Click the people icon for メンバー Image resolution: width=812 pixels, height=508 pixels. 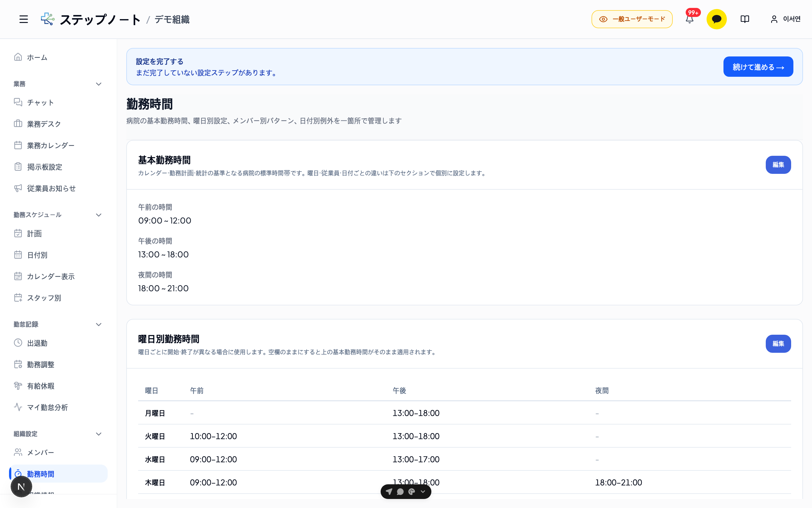[x=18, y=452]
